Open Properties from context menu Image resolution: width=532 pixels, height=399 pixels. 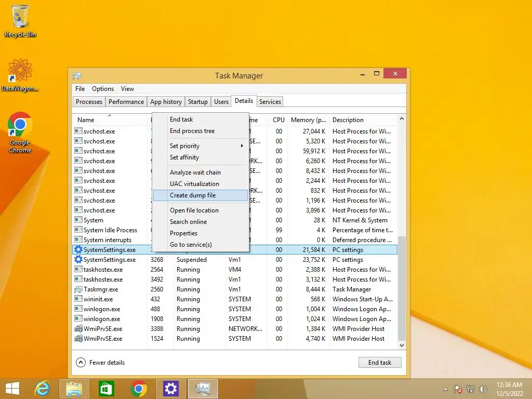201,233
